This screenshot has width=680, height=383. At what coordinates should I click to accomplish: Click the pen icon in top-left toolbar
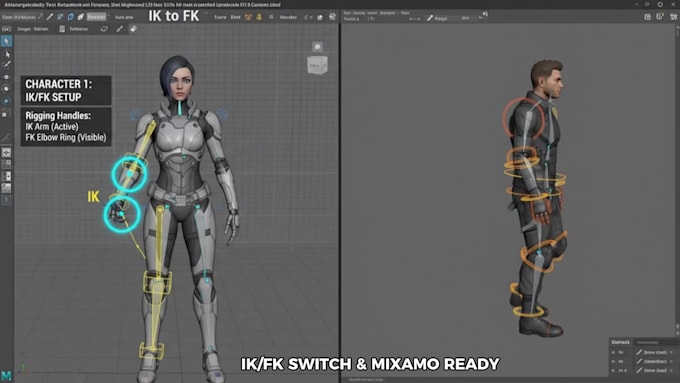pos(50,17)
